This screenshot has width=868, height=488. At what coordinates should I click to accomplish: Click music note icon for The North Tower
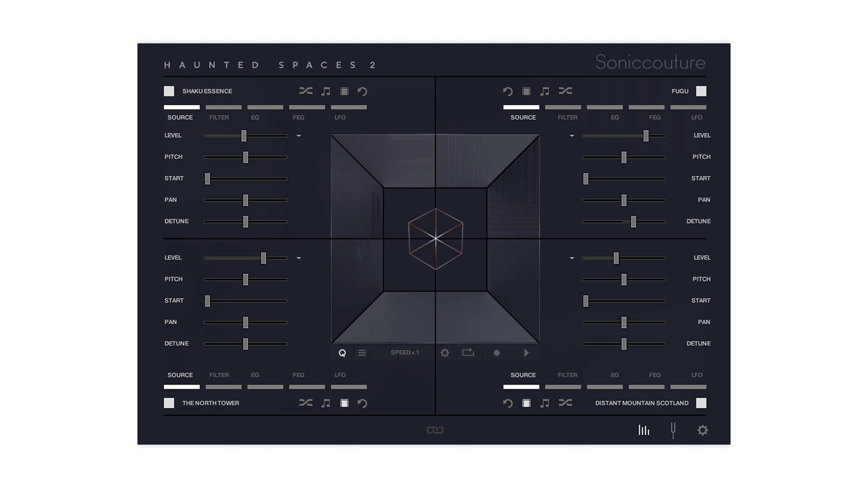(x=325, y=403)
